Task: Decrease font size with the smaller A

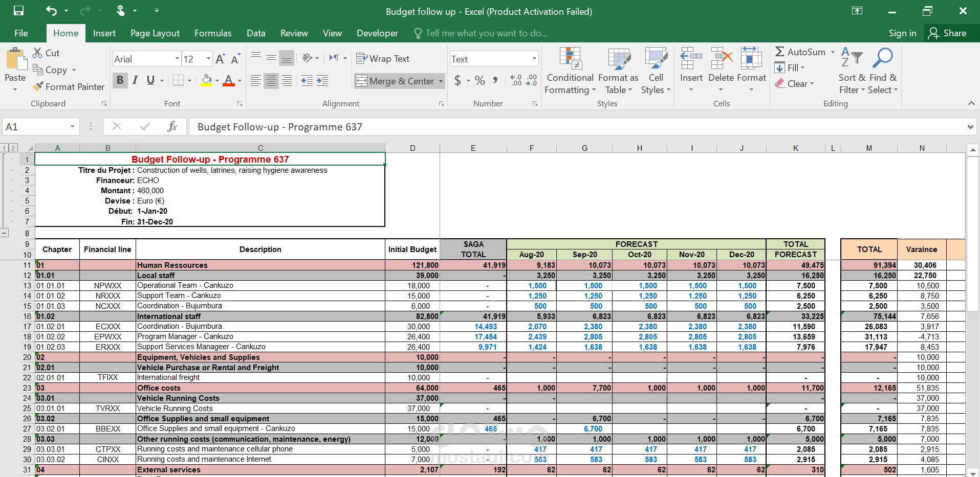Action: (x=235, y=59)
